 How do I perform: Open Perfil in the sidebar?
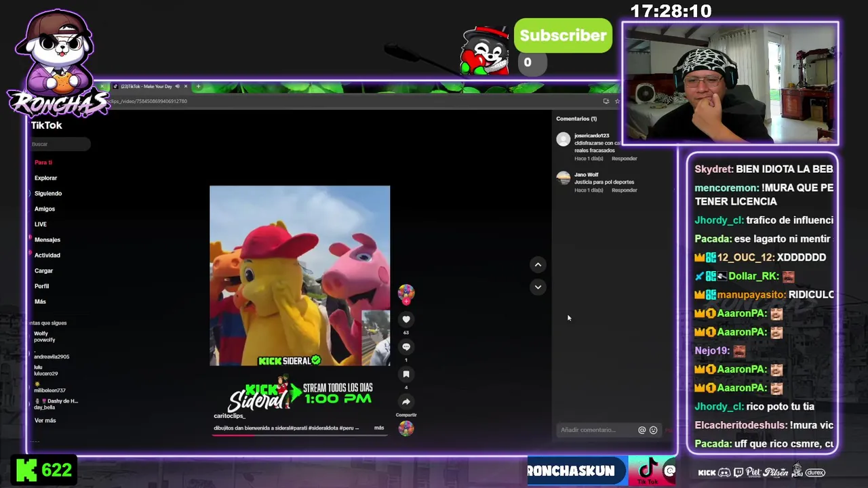click(x=41, y=286)
